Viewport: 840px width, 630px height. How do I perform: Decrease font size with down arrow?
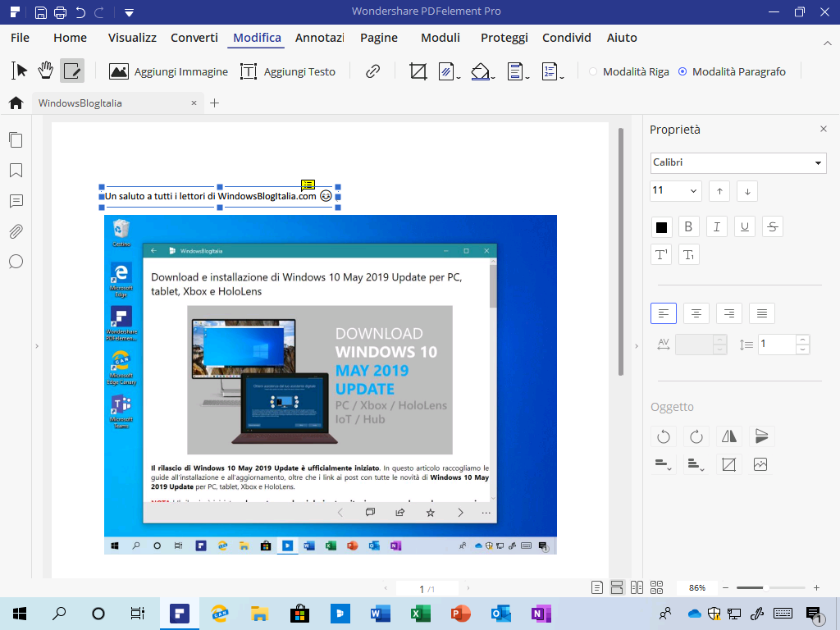[x=747, y=191]
